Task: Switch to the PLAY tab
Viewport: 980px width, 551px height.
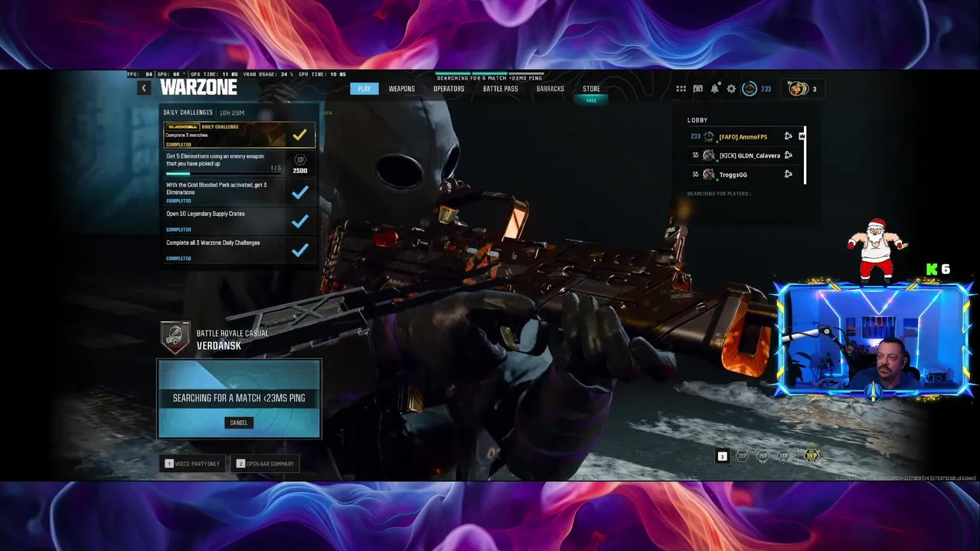Action: 364,89
